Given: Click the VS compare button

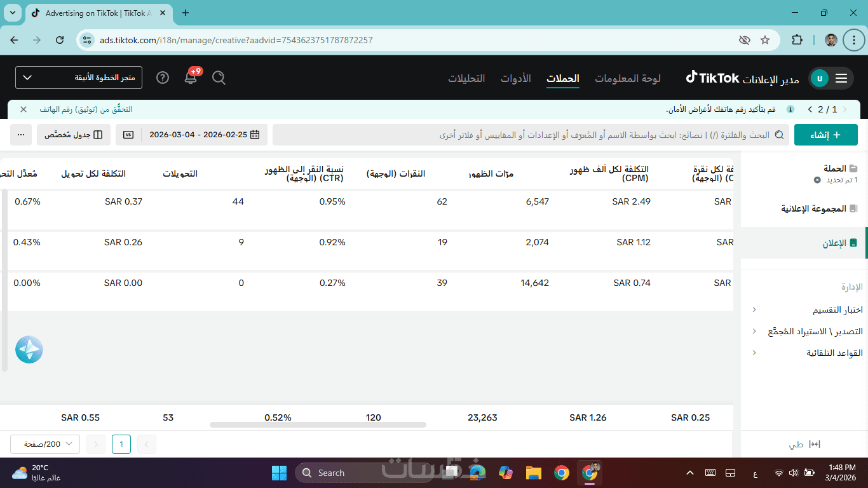Looking at the screenshot, I should click(x=128, y=135).
